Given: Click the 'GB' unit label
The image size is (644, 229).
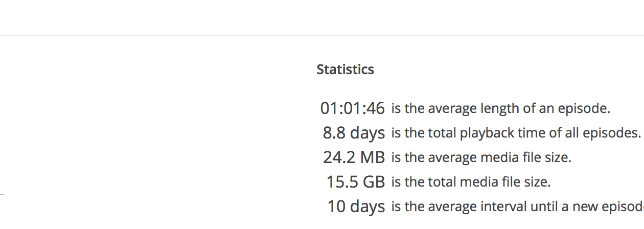Looking at the screenshot, I should click(373, 182).
